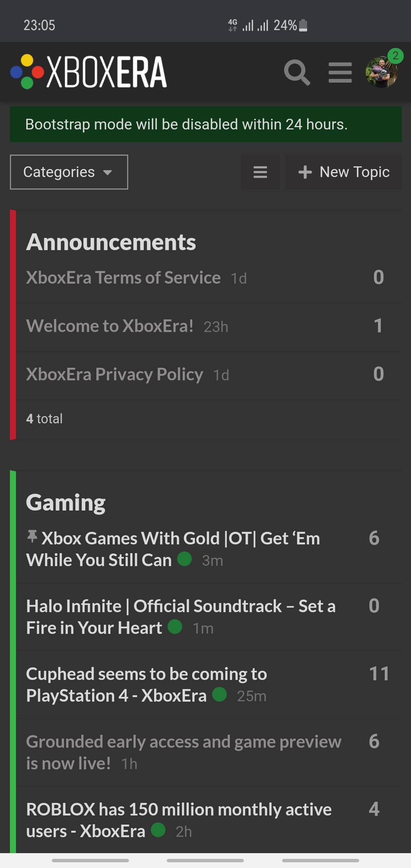Click the XboxEra logo
411x868 pixels.
pyautogui.click(x=89, y=72)
